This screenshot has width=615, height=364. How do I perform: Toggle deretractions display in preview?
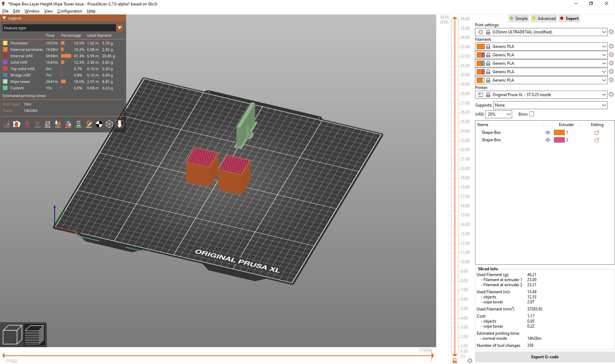[37, 124]
